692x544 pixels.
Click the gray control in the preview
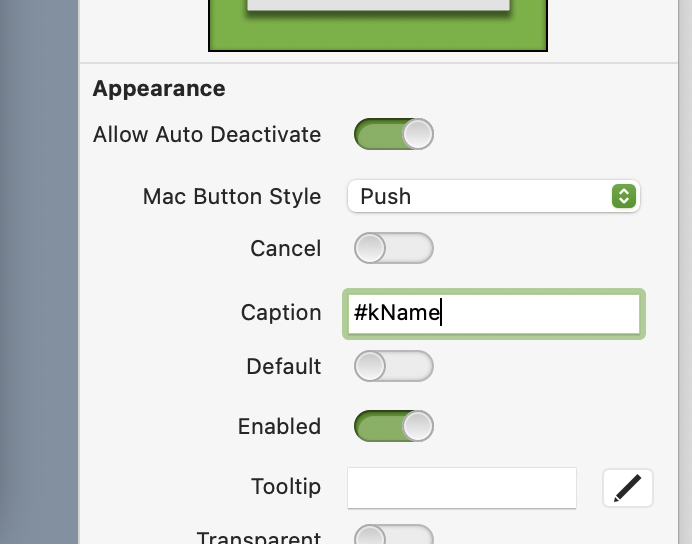(x=378, y=5)
